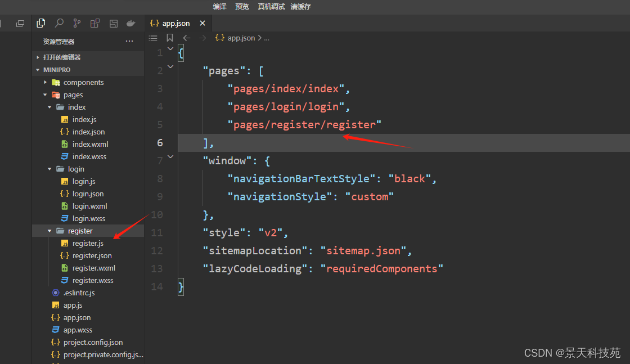The image size is (630, 364).
Task: Open login.wxss file
Action: [89, 218]
